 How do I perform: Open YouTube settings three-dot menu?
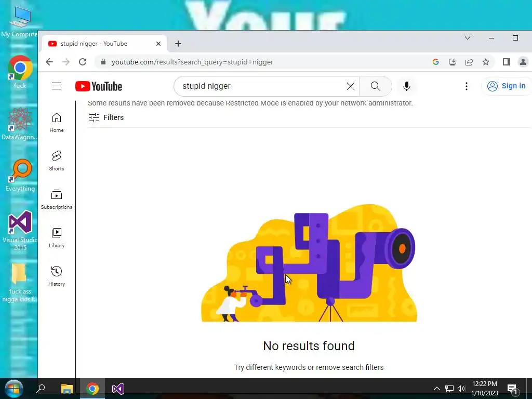pyautogui.click(x=467, y=86)
